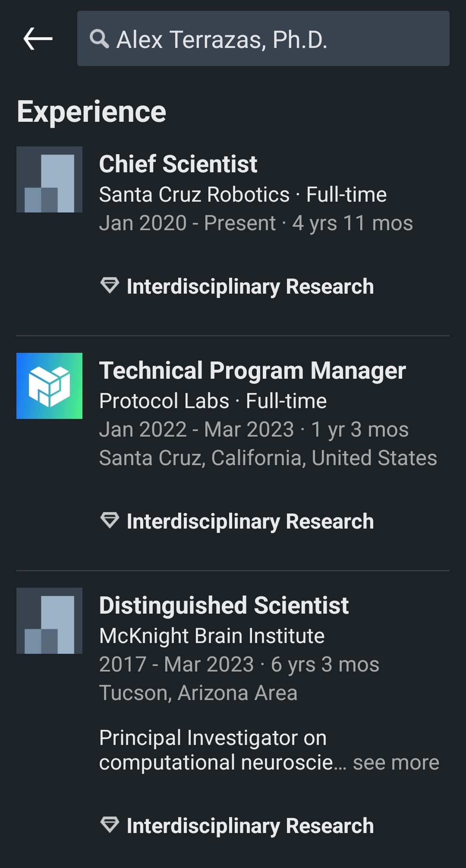
Task: Tap the back arrow icon
Action: pyautogui.click(x=38, y=38)
